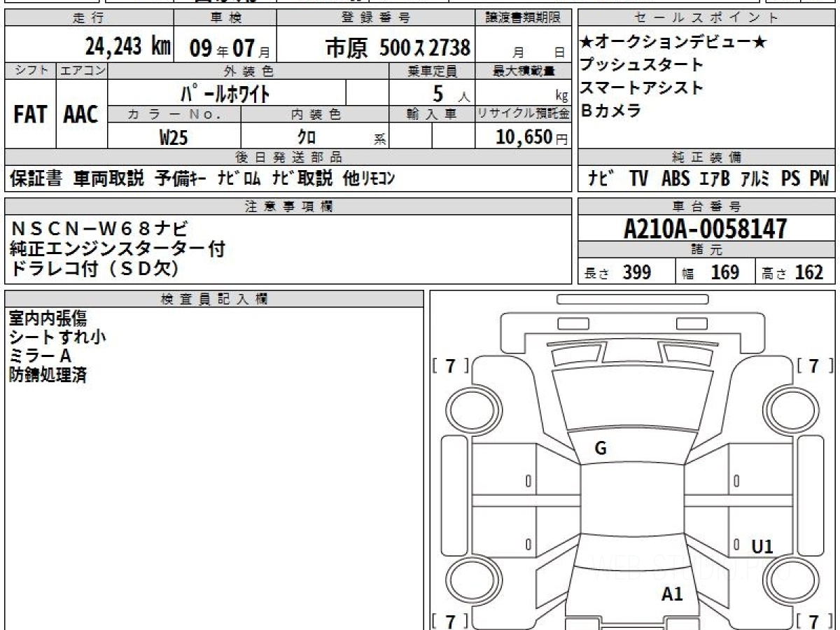The width and height of the screenshot is (840, 630).
Task: Click the G mark on the windshield diagram
Action: point(600,449)
